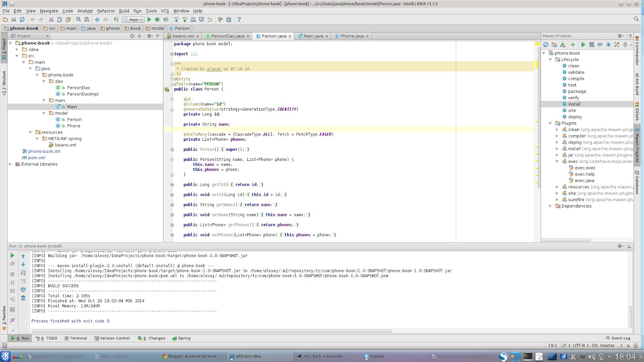Open Terminal tool window button
The height and width of the screenshot is (362, 644).
pyautogui.click(x=76, y=338)
